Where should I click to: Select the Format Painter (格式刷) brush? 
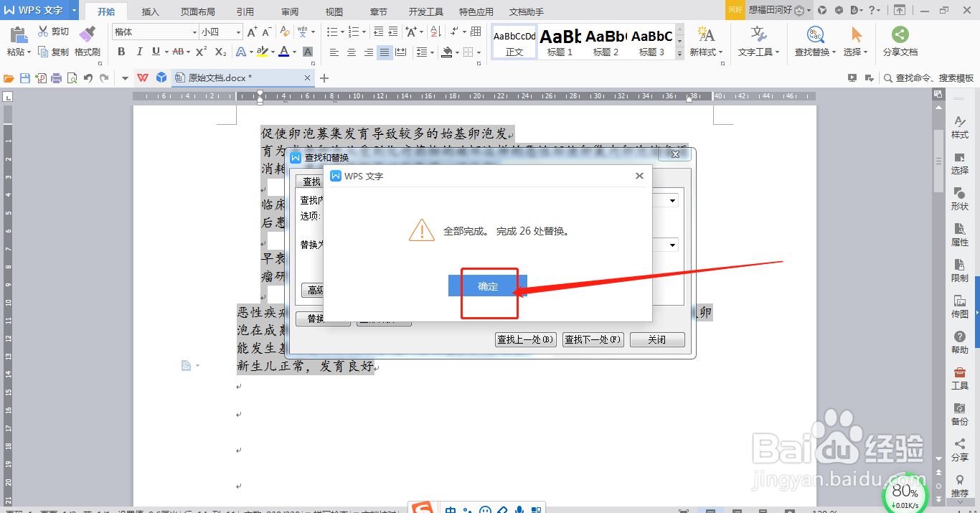click(x=88, y=34)
